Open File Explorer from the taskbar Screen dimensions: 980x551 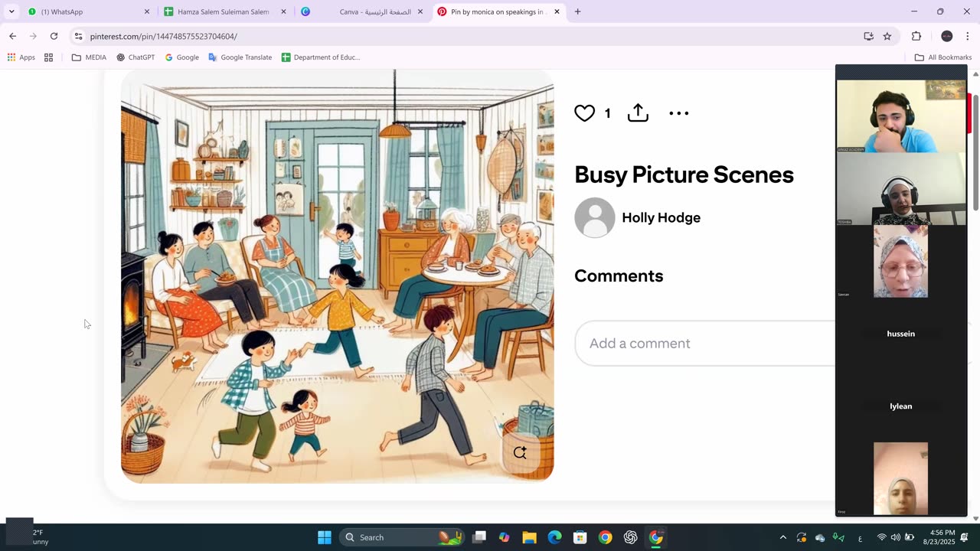[x=529, y=537]
